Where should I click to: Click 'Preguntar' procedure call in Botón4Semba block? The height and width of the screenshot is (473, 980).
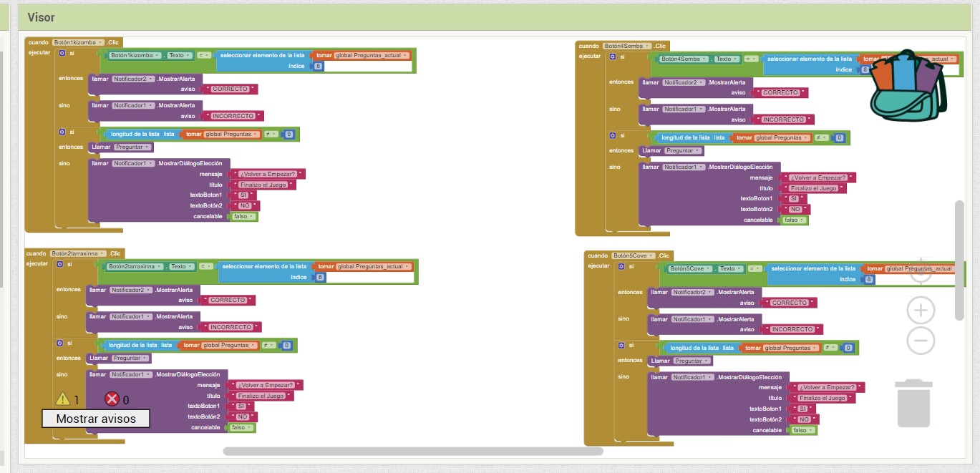(683, 150)
